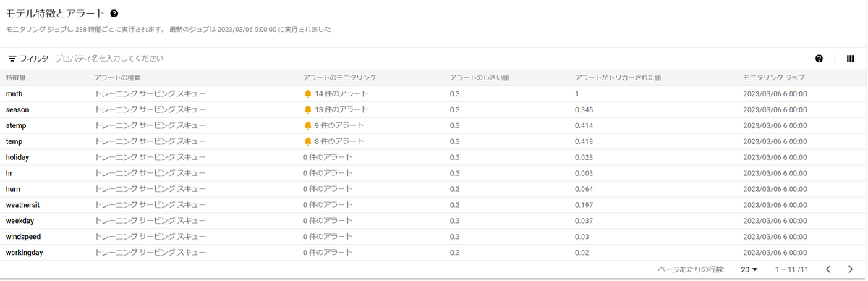Click トレーニング サービング スキュー in hum row
The image size is (868, 281).
(x=150, y=189)
